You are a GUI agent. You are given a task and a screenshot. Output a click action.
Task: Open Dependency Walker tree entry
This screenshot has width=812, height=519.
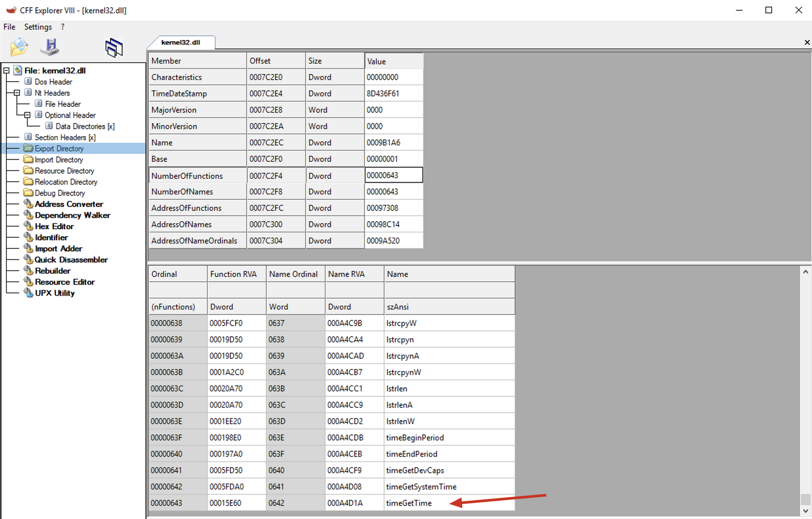coord(72,215)
